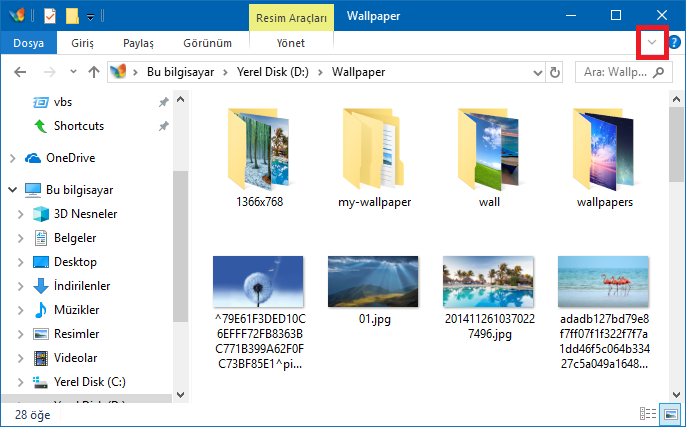This screenshot has width=686, height=427.
Task: Click the Explorer app icon in the title bar
Action: (x=17, y=16)
